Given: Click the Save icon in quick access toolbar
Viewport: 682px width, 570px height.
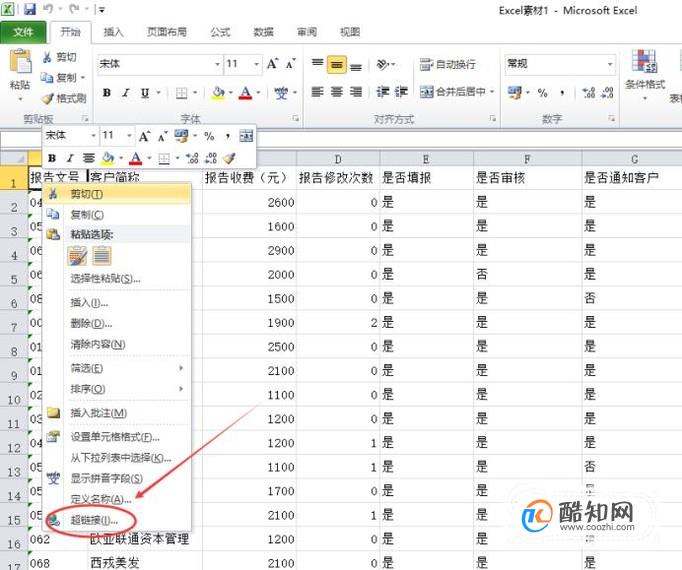Looking at the screenshot, I should point(30,9).
